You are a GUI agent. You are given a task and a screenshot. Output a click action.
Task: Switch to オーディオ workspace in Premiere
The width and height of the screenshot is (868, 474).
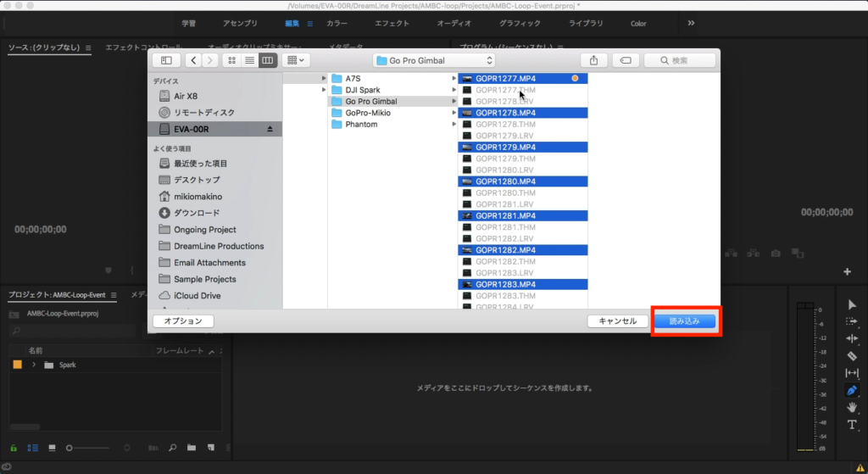coord(454,23)
